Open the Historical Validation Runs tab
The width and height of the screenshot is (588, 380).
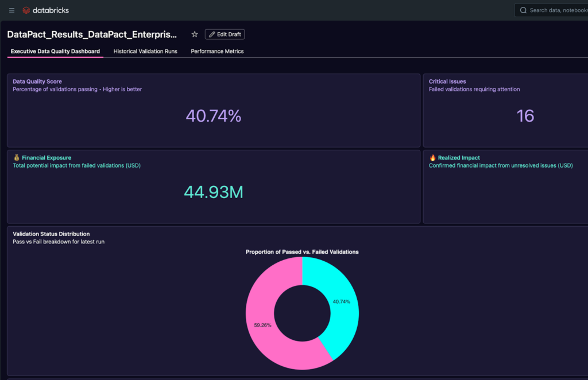click(x=145, y=51)
